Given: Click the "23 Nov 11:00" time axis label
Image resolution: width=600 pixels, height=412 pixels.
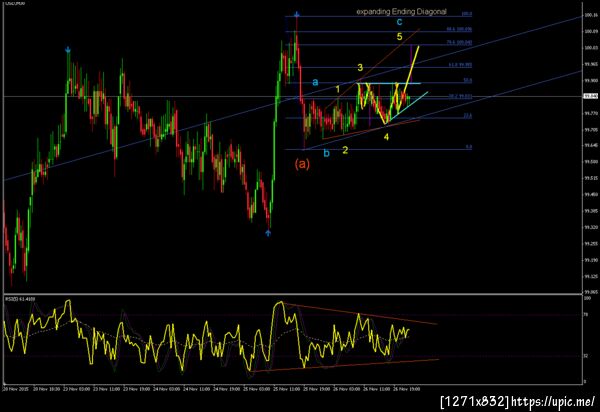Looking at the screenshot, I should click(x=105, y=389).
